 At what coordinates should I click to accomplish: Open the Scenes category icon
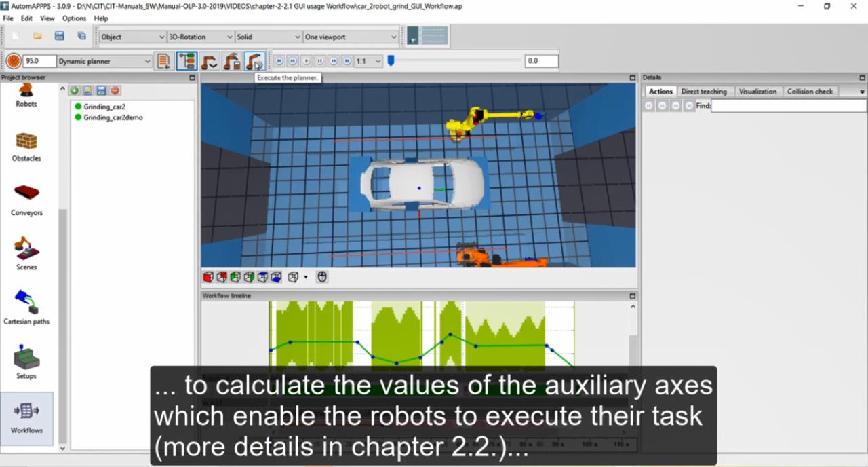[x=26, y=254]
